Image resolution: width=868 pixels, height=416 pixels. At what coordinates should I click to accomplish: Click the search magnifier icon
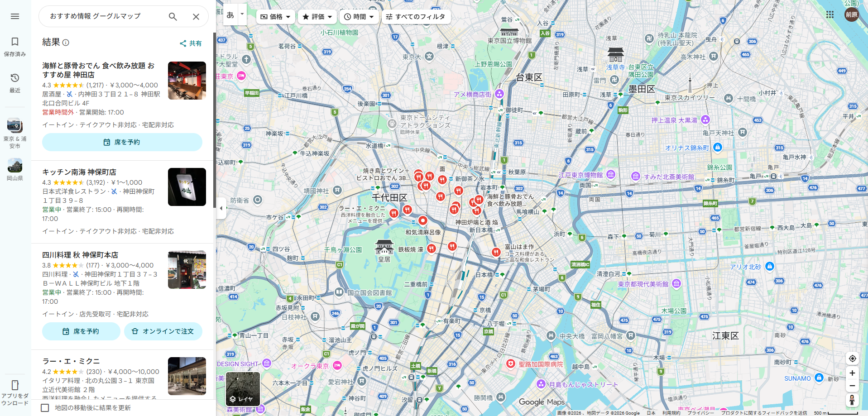pyautogui.click(x=173, y=17)
